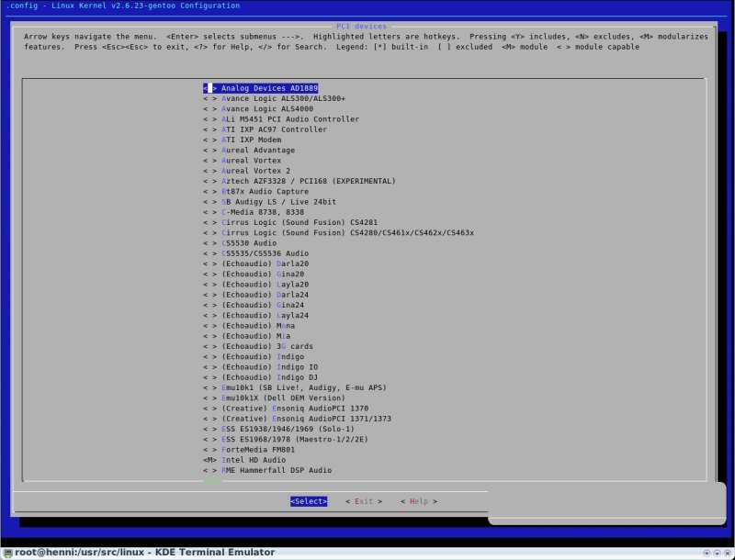Click the terminal icon in the KDE title bar

coord(7,553)
